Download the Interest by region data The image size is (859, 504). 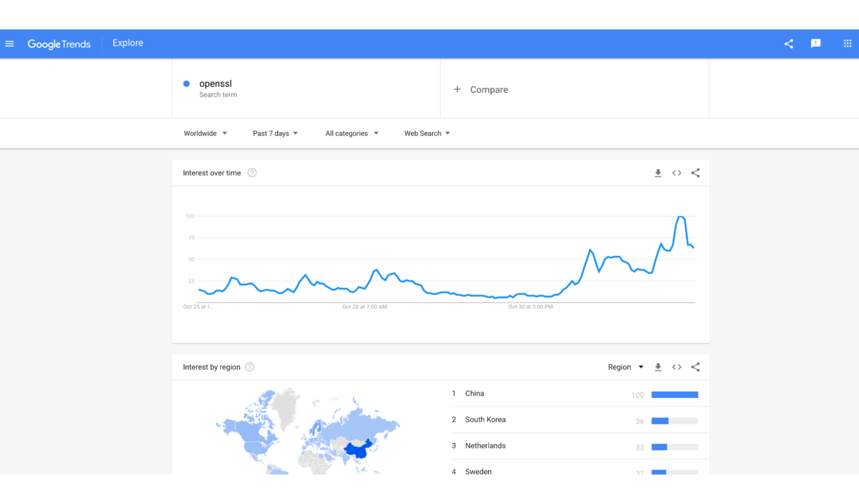point(657,367)
